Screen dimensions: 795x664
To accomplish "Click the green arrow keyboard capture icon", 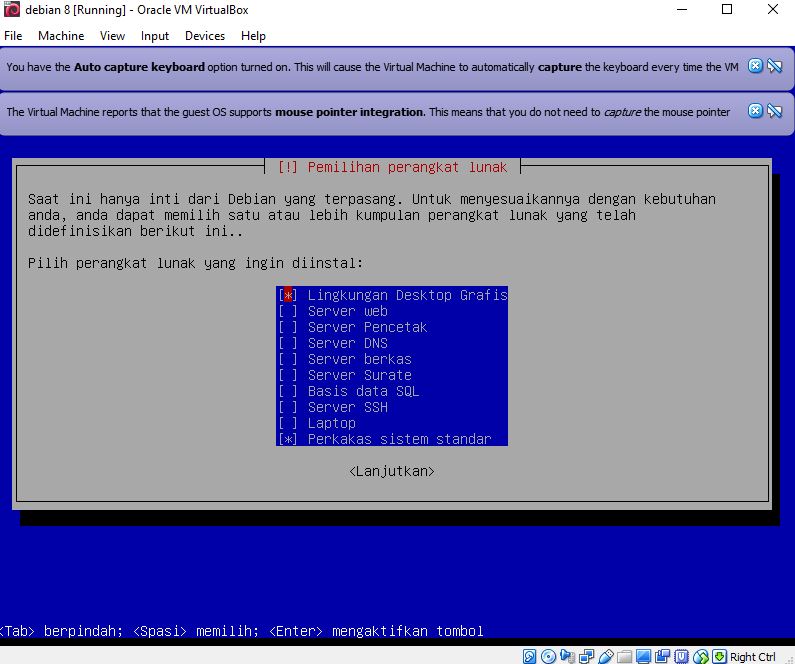I will 719,656.
